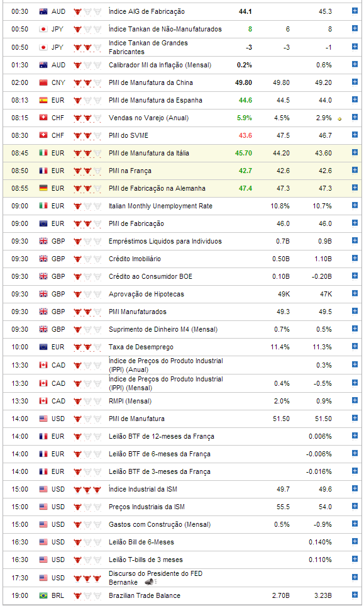Select forecast 11.4% on Taxa de Desemprego row
The image size is (364, 608).
[x=280, y=347]
